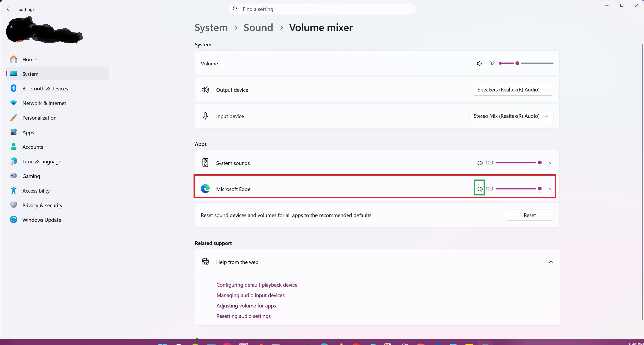Viewport: 644px width, 345px height.
Task: Click the System sounds volume slider
Action: pyautogui.click(x=519, y=163)
